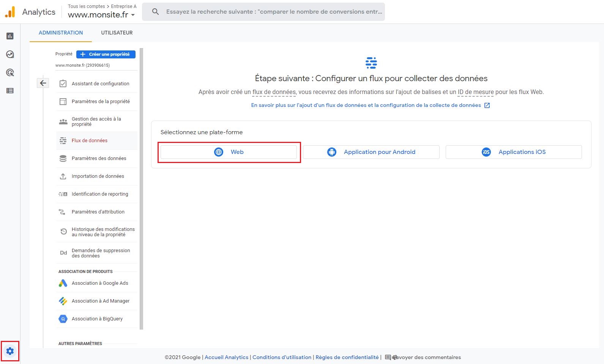Image resolution: width=604 pixels, height=364 pixels.
Task: Open the Admin gear icon
Action: click(10, 351)
